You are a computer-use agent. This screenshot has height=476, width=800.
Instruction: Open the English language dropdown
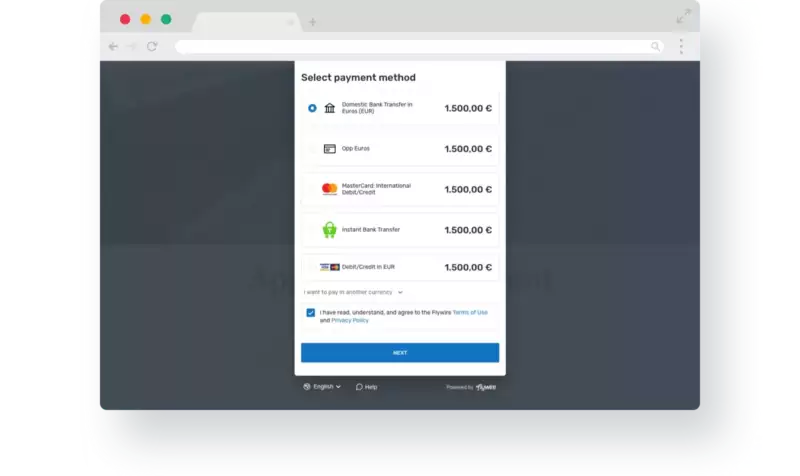(327, 386)
